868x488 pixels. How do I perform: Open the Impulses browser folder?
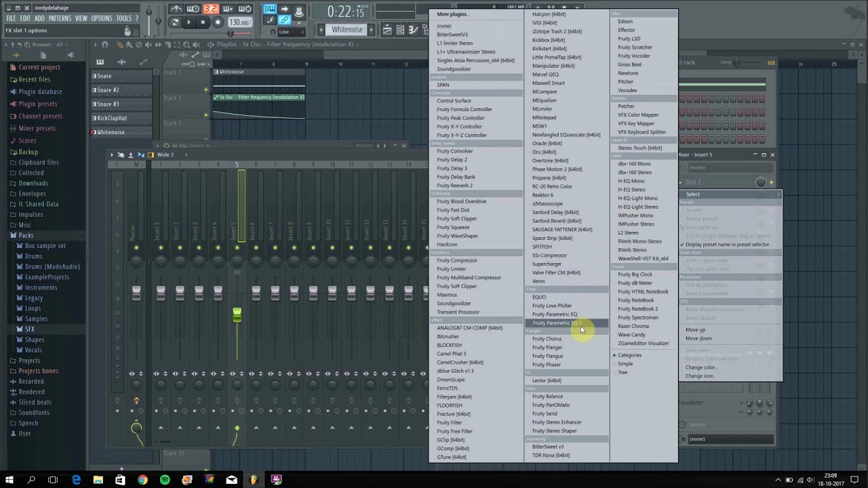click(31, 214)
